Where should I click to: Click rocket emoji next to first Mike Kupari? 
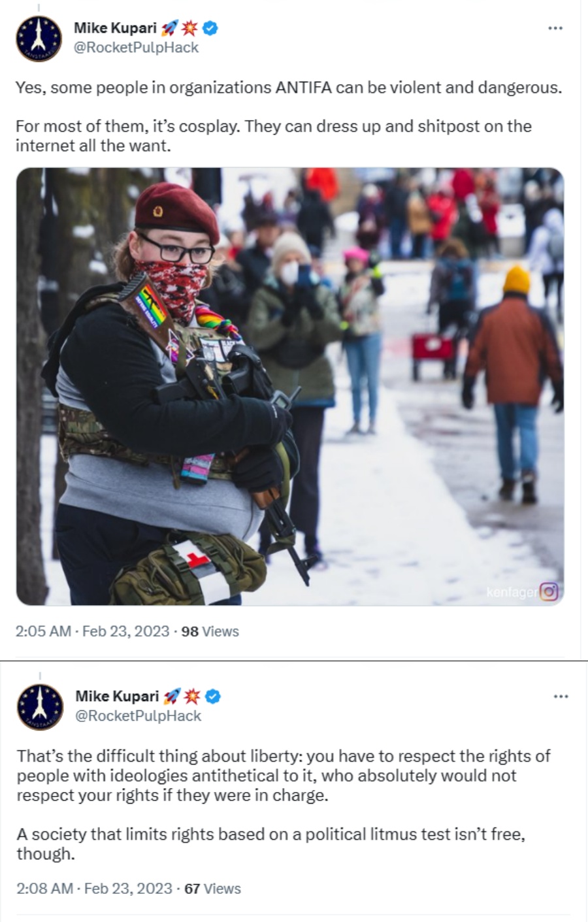pos(170,28)
